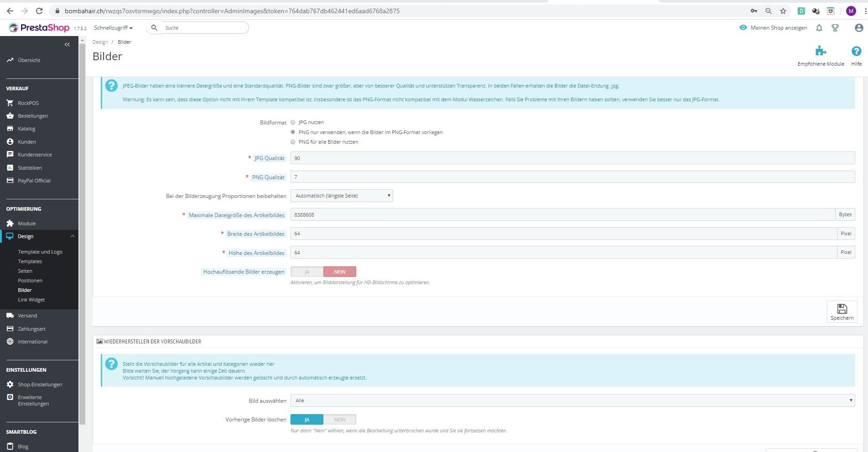This screenshot has height=452, width=868.
Task: Open the Chrome profile avatar menu
Action: tap(851, 11)
